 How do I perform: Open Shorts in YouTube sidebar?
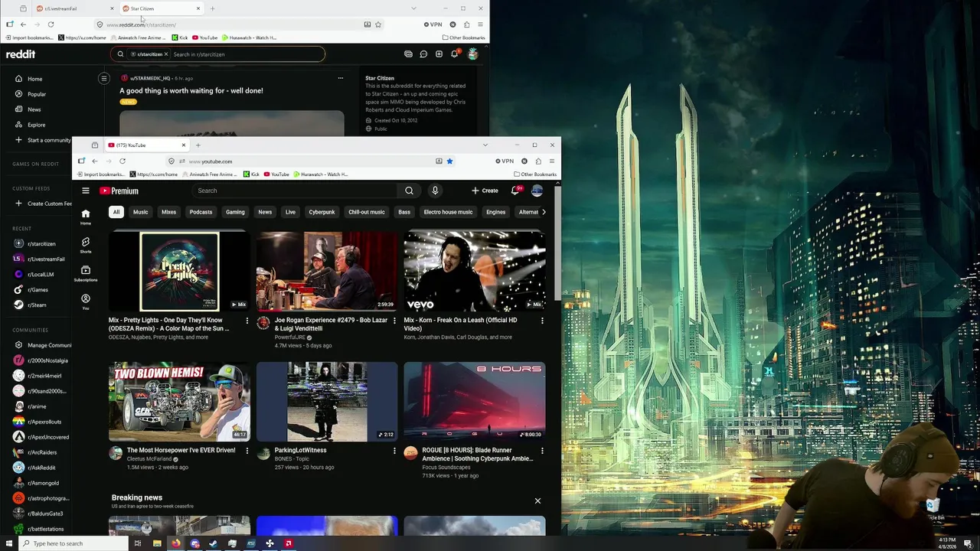point(86,245)
